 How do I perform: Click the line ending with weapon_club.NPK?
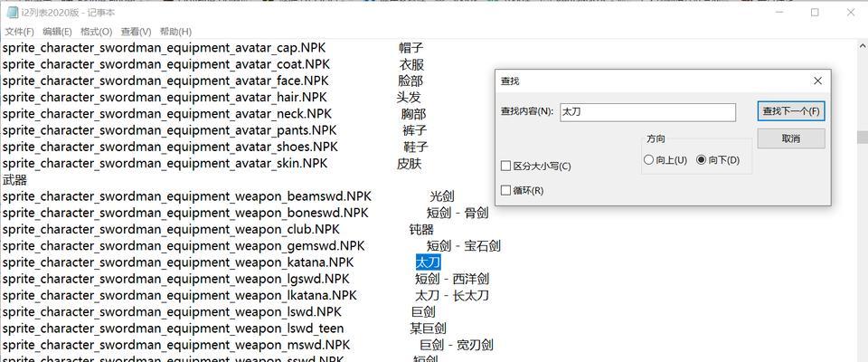point(171,230)
